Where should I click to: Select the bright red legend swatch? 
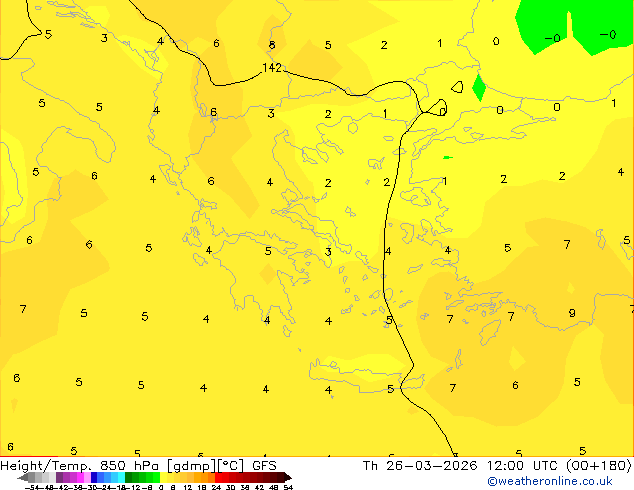(218, 477)
